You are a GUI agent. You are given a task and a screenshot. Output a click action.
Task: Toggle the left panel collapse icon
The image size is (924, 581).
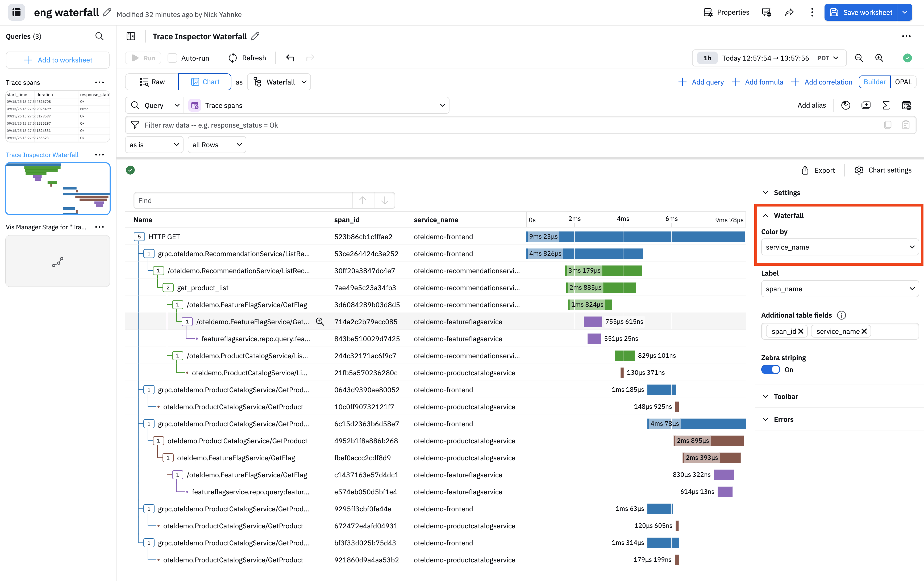[131, 36]
